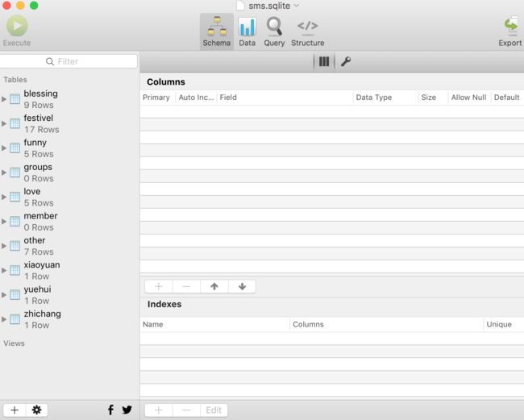Select the blessing table icon
524x420 pixels.
[x=15, y=99]
